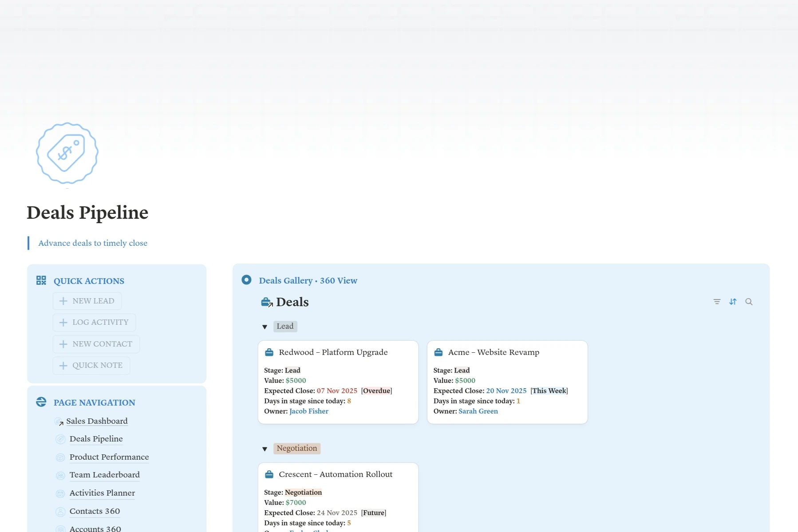Viewport: 798px width, 532px height.
Task: Click the Deals briefcase database icon
Action: click(x=267, y=302)
